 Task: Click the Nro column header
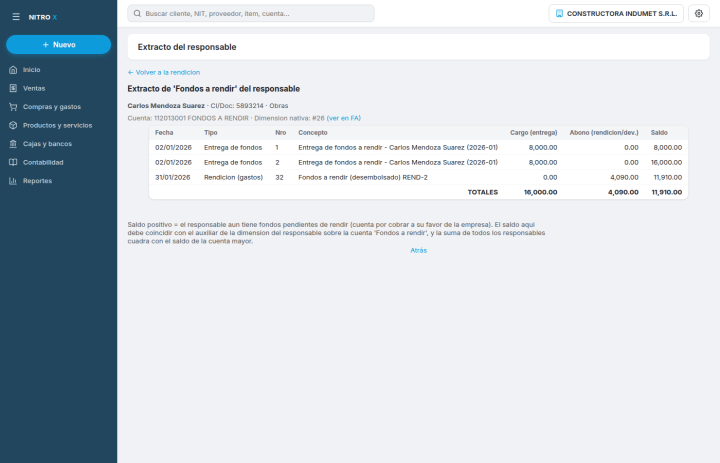[x=281, y=132]
